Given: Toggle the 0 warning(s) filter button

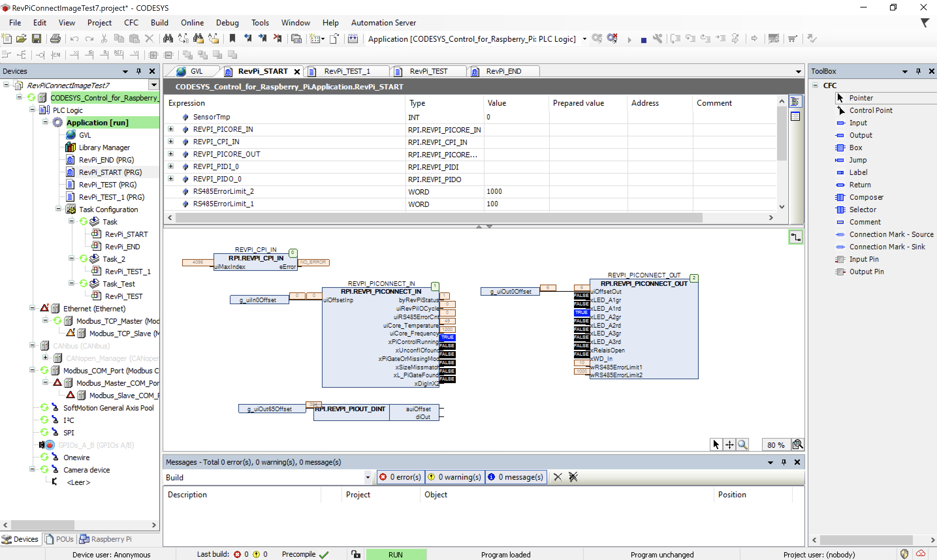Looking at the screenshot, I should 454,477.
